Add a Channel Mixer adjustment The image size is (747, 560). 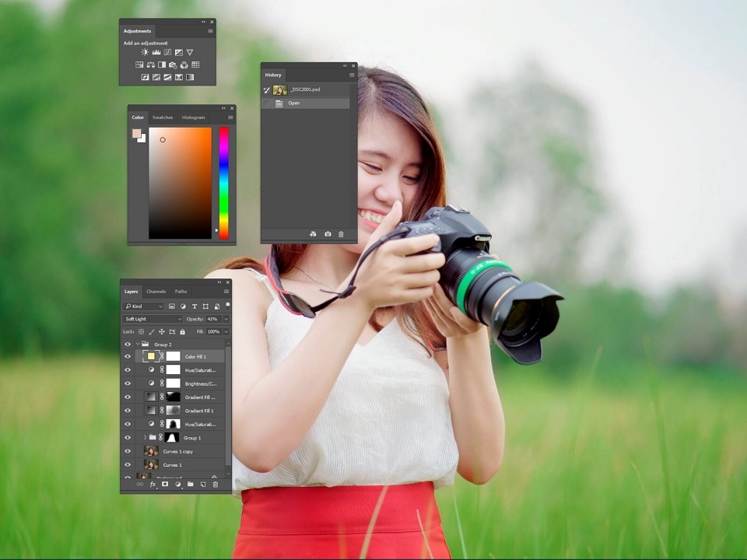(184, 65)
